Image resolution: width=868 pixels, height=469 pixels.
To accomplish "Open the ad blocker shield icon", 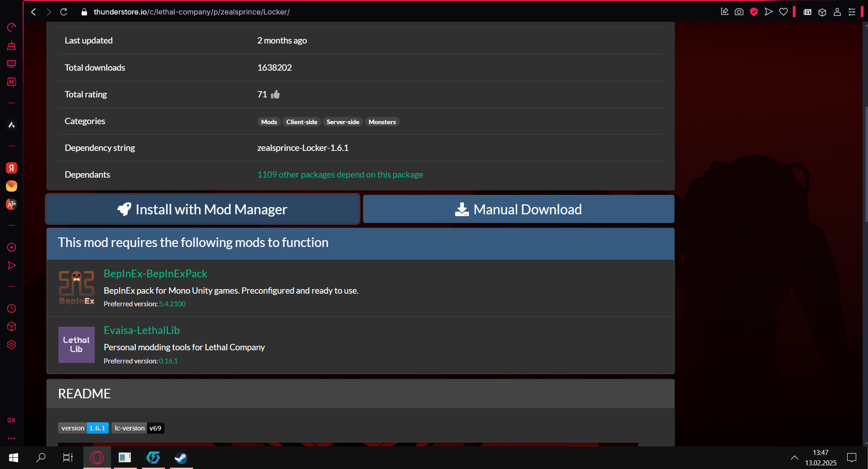I will (754, 12).
